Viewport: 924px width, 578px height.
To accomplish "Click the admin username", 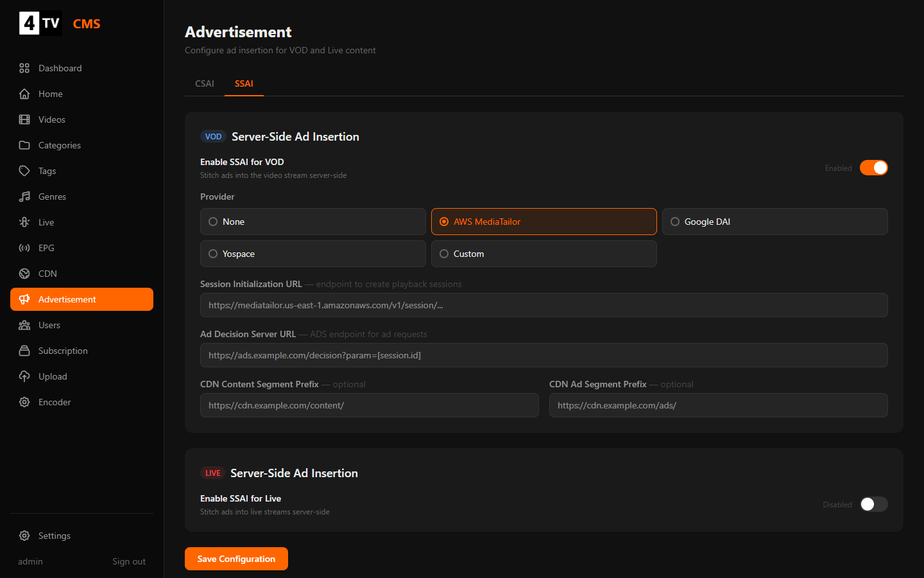I will coord(30,561).
